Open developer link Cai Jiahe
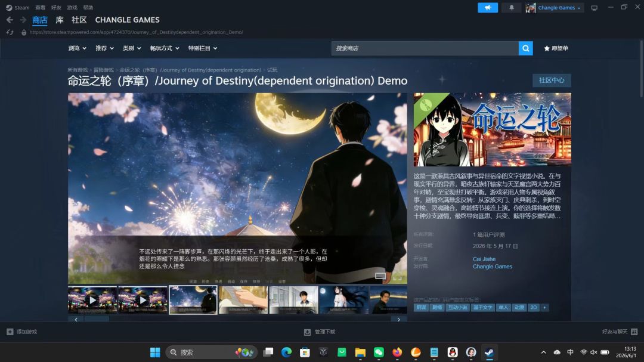This screenshot has height=362, width=644. point(484,259)
